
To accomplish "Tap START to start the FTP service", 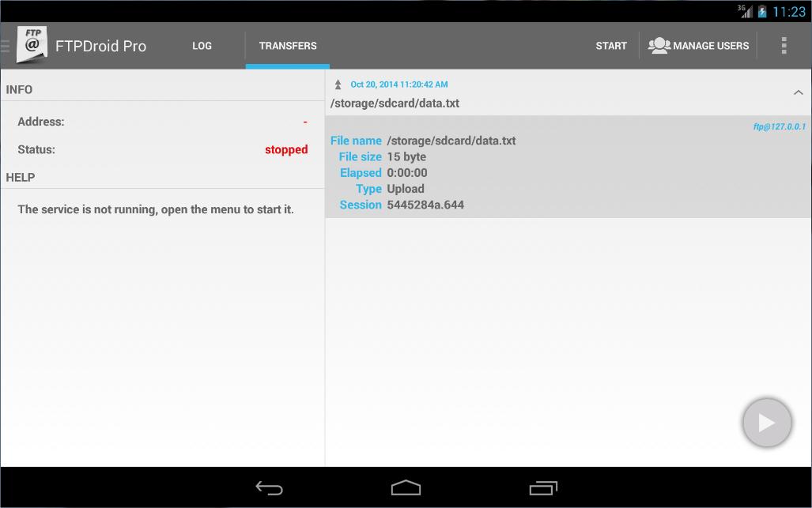I will point(611,46).
